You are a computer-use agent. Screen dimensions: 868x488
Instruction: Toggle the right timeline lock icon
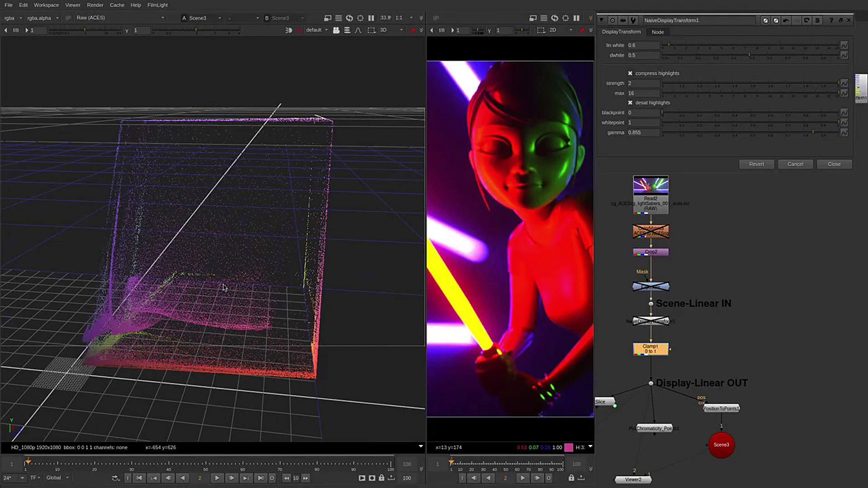pos(571,478)
